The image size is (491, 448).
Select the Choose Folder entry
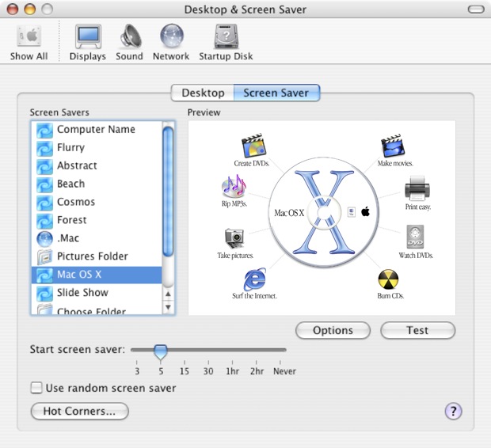coord(97,309)
